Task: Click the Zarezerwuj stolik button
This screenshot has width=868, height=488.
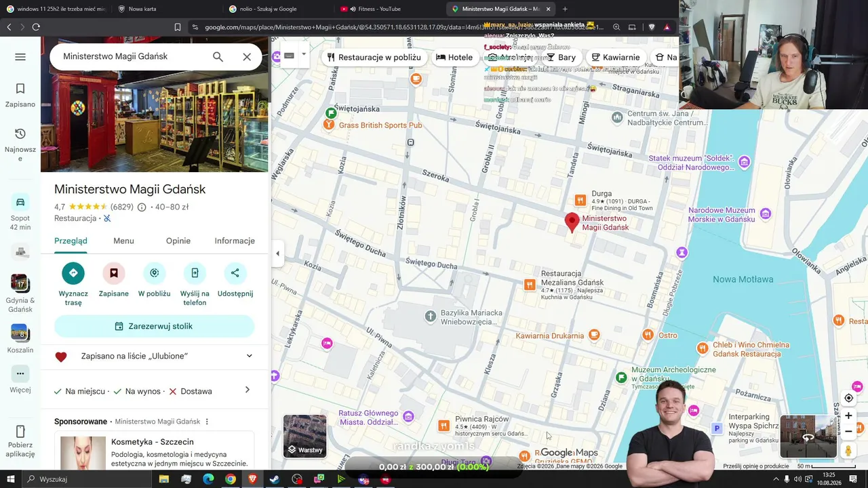Action: (x=155, y=327)
